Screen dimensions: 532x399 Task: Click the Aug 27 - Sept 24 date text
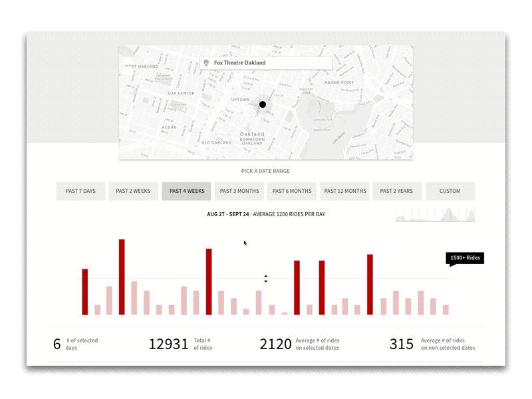pyautogui.click(x=228, y=214)
